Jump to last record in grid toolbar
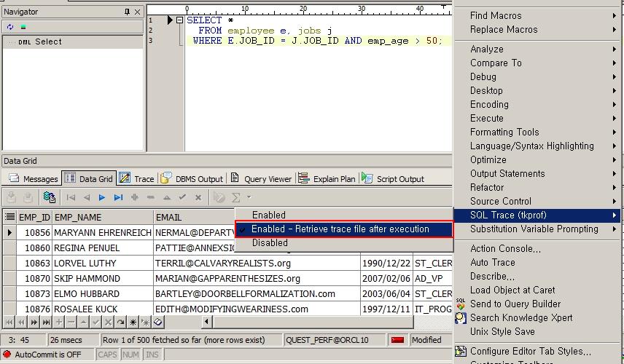The width and height of the screenshot is (624, 364). coord(118,197)
